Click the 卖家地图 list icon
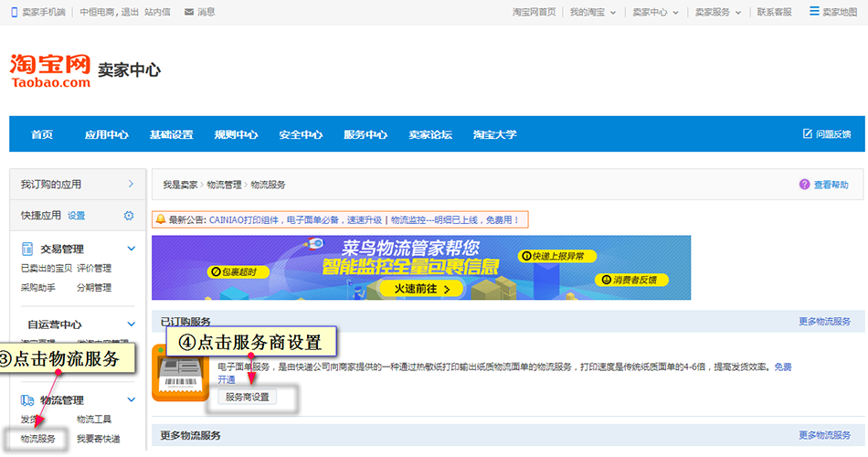 click(814, 11)
